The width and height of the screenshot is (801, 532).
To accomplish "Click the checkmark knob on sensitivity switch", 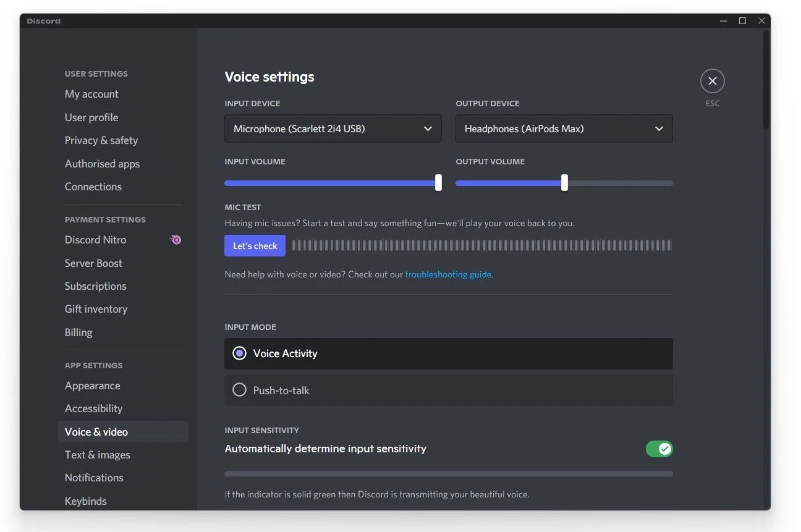I will tap(665, 449).
